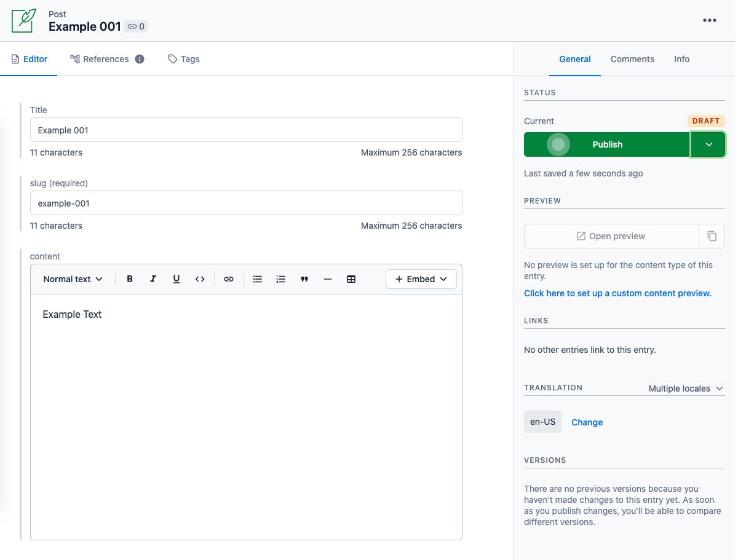Click the Example 001 entry heading
738x560 pixels.
pyautogui.click(x=85, y=26)
